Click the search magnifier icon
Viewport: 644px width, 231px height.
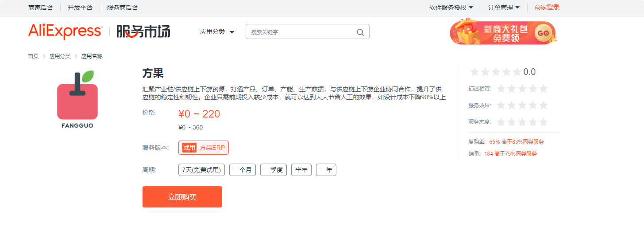(360, 32)
